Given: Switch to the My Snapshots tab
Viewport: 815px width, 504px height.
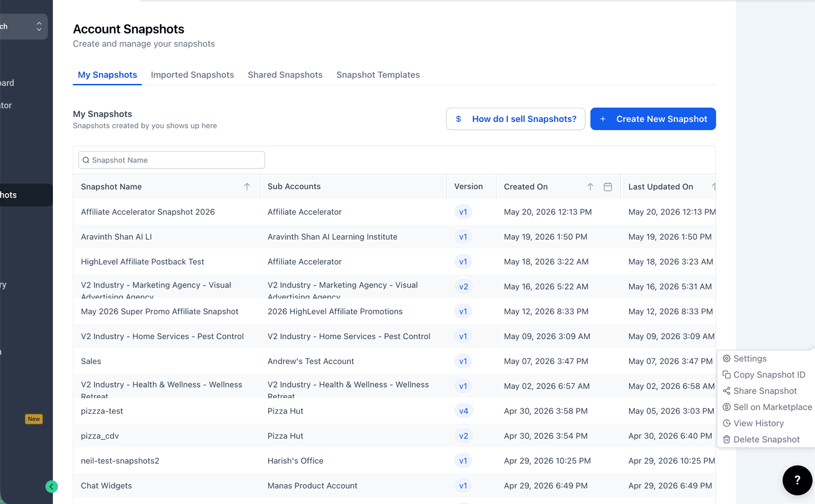Looking at the screenshot, I should coord(107,75).
